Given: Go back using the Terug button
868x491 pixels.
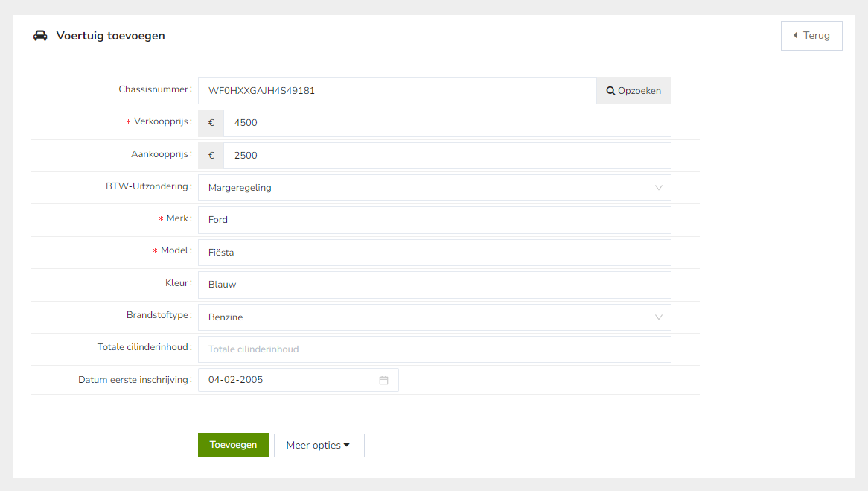Looking at the screenshot, I should point(811,36).
